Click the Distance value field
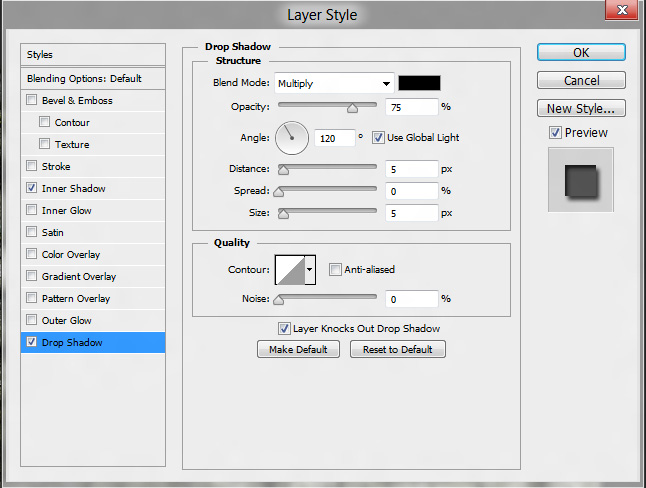Image resolution: width=646 pixels, height=488 pixels. click(412, 169)
